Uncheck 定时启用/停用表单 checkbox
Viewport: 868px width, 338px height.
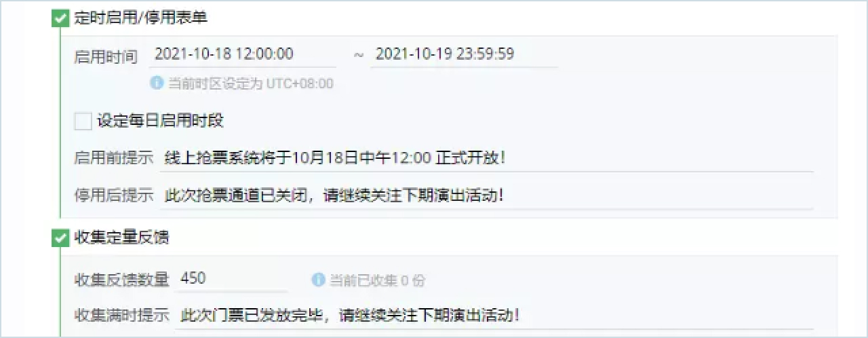(x=60, y=18)
